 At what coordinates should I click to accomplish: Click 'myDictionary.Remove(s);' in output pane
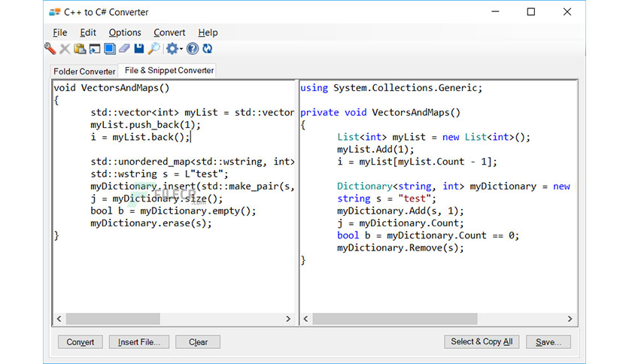click(x=400, y=247)
